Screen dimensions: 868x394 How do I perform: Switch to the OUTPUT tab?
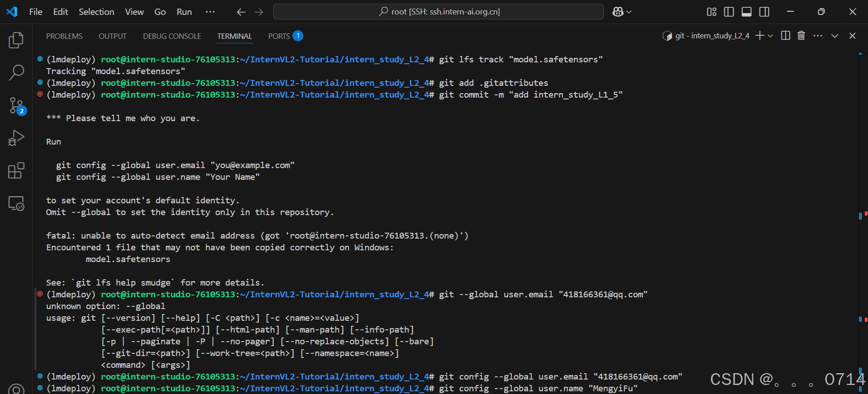pyautogui.click(x=113, y=36)
